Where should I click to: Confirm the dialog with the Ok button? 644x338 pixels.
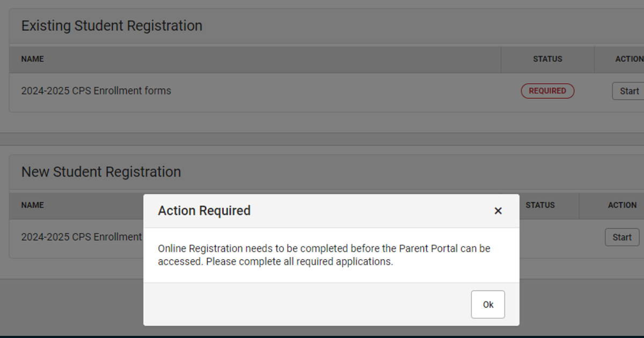tap(488, 305)
